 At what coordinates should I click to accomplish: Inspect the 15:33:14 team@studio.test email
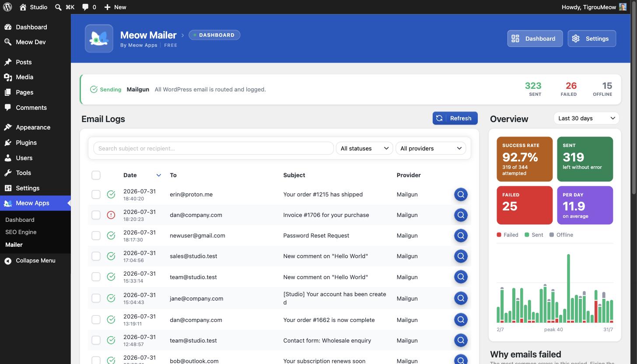point(461,276)
